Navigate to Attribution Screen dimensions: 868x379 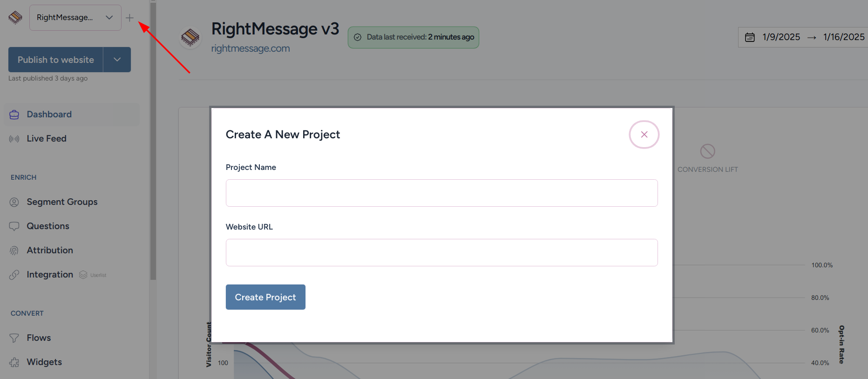[x=50, y=250]
